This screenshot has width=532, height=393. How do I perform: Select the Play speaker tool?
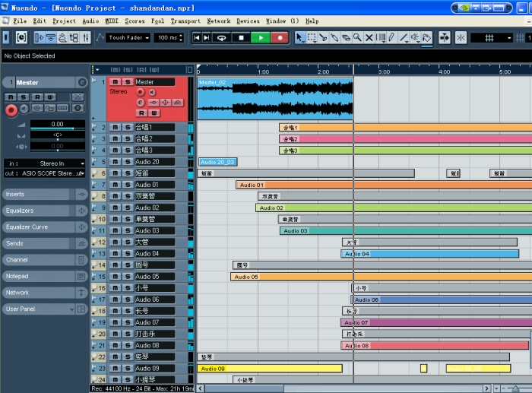[x=415, y=37]
